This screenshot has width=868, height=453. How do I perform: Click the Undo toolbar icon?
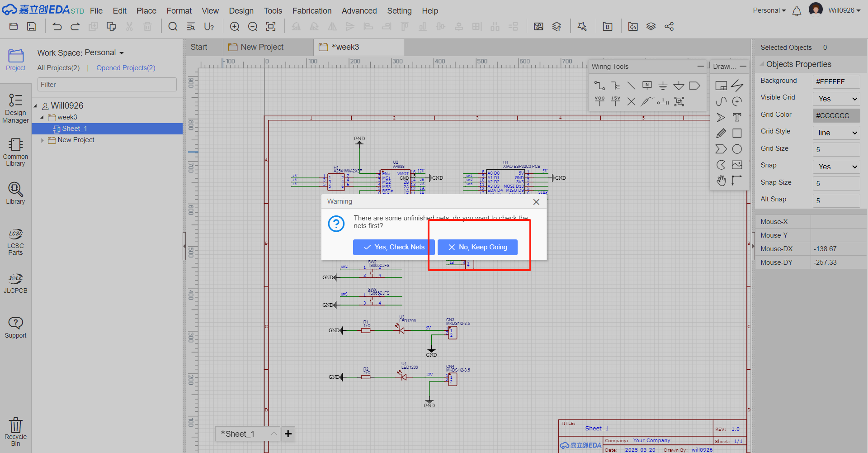(57, 27)
